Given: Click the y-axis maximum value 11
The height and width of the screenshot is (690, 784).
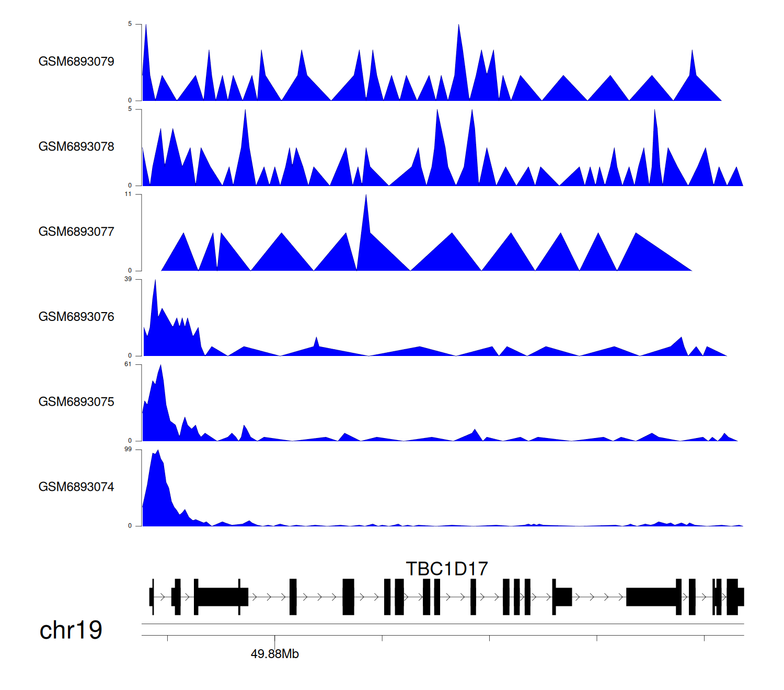Looking at the screenshot, I should point(128,194).
